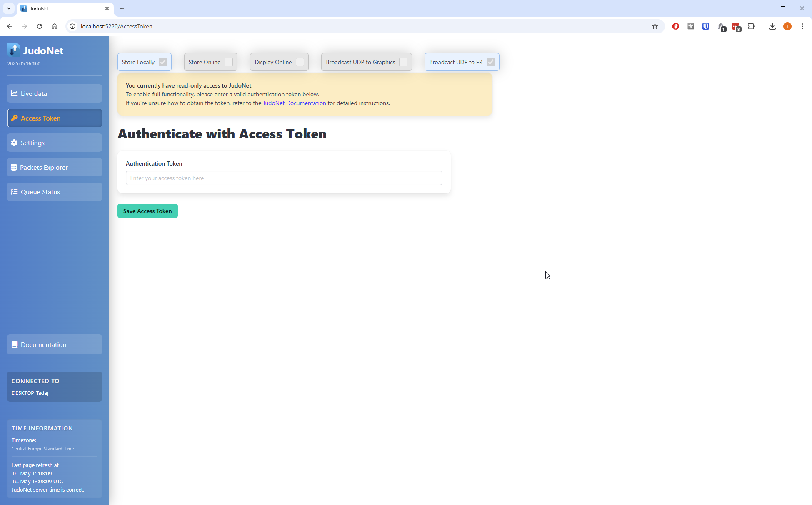Select the Queue Status checklist icon

14,192
